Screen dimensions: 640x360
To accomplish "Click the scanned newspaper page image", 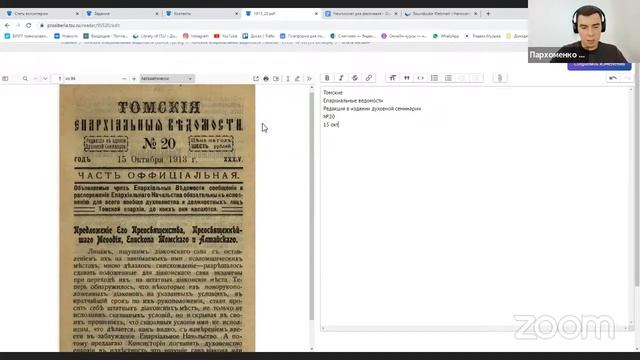I will [157, 218].
